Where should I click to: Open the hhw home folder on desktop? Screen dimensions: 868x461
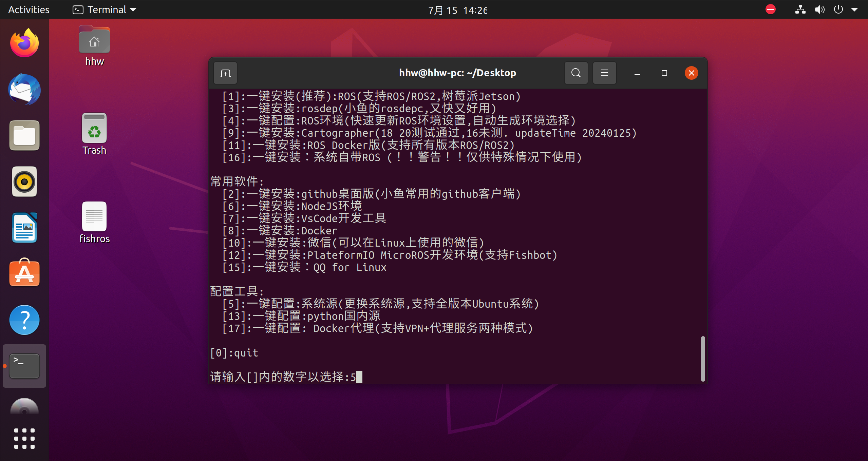pyautogui.click(x=94, y=46)
